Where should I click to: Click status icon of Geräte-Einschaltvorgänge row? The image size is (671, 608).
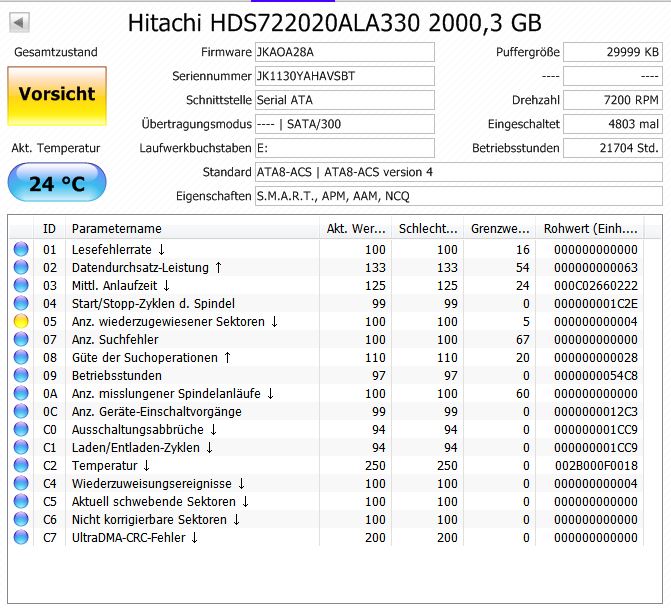tap(21, 411)
